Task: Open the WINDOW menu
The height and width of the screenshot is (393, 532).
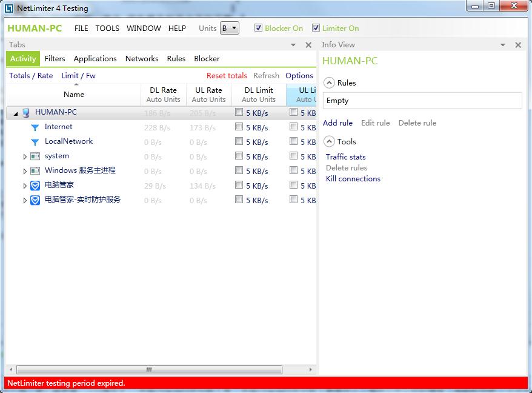Action: [144, 28]
